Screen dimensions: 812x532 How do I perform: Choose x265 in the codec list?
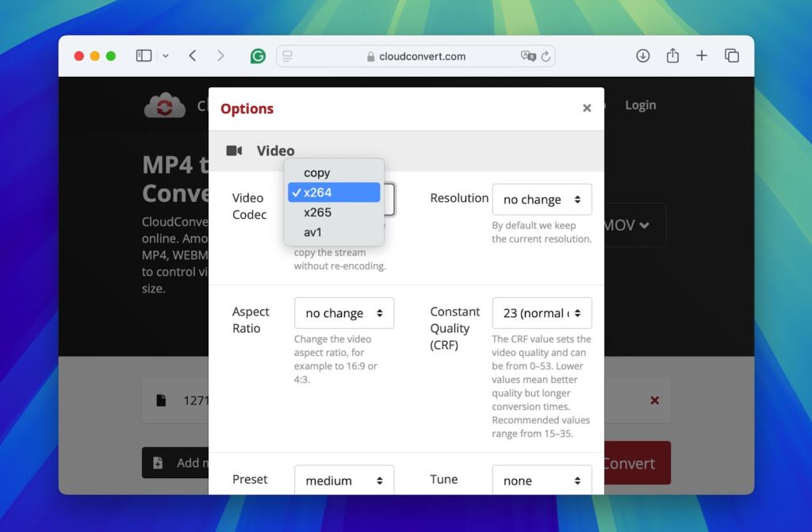[x=334, y=212]
